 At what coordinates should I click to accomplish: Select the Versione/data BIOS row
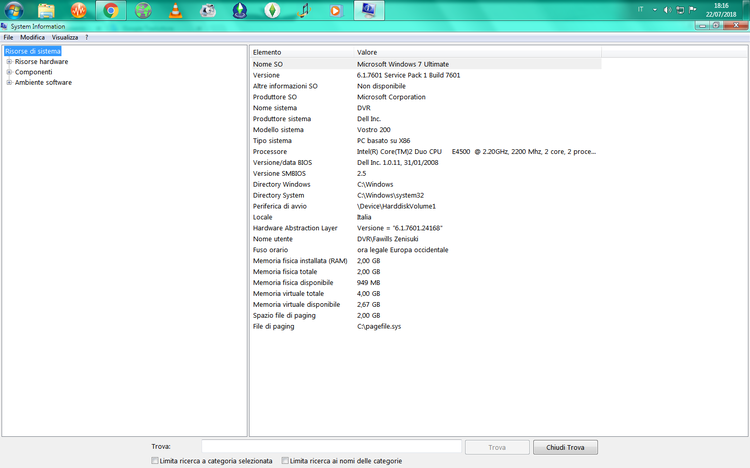click(426, 163)
